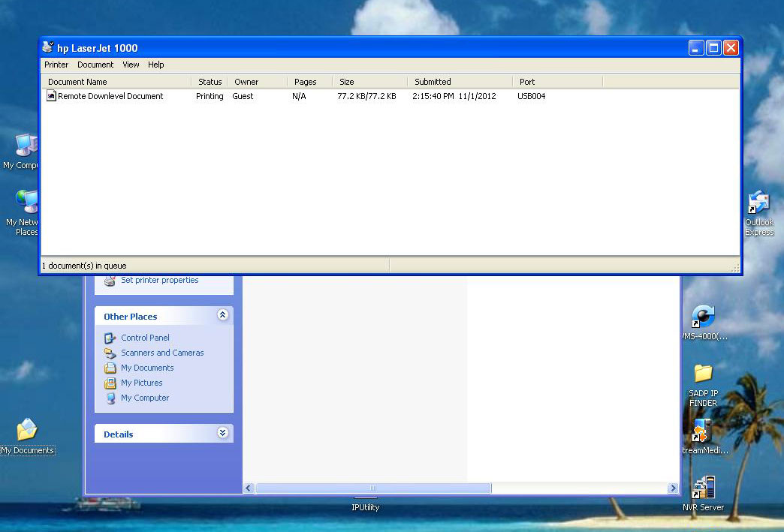The width and height of the screenshot is (784, 532).
Task: Click the Set printer properties link
Action: pos(159,280)
